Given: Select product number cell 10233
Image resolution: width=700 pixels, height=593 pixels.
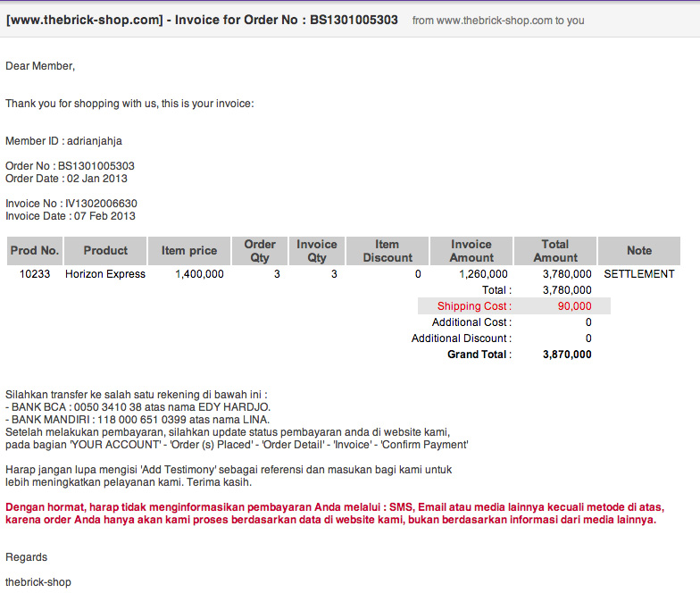Looking at the screenshot, I should click(35, 274).
